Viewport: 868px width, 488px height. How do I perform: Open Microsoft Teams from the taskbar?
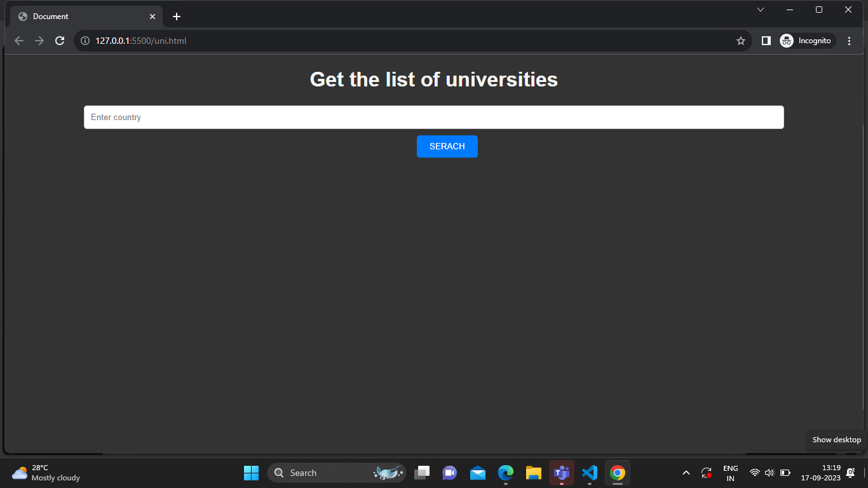coord(561,473)
